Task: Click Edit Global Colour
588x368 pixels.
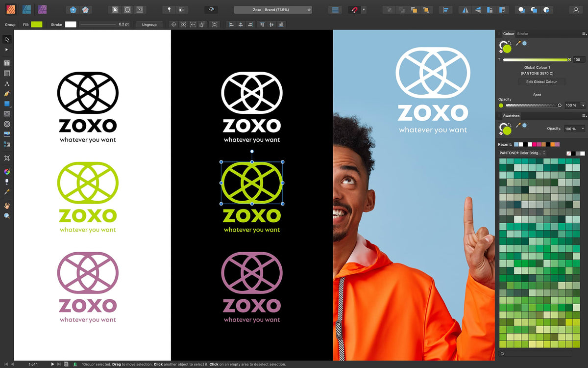Action: pyautogui.click(x=541, y=81)
